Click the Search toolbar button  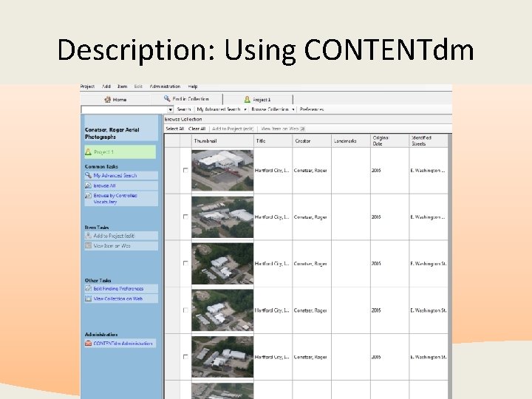point(184,109)
